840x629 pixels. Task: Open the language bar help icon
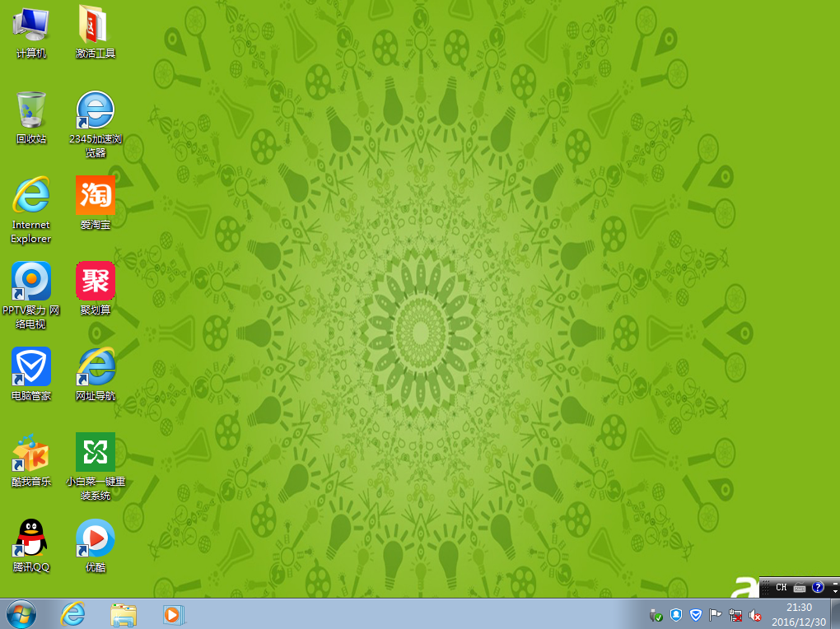(x=818, y=587)
